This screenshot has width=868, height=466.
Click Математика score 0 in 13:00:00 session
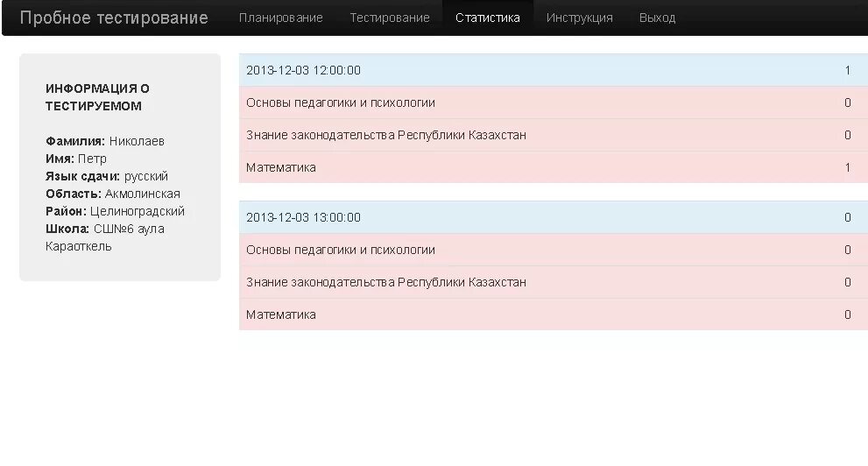click(848, 315)
